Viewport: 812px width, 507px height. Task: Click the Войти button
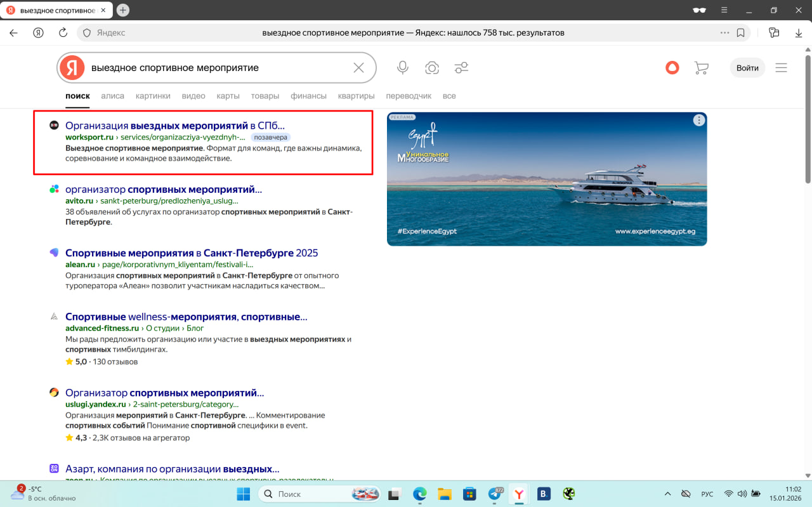pos(747,68)
